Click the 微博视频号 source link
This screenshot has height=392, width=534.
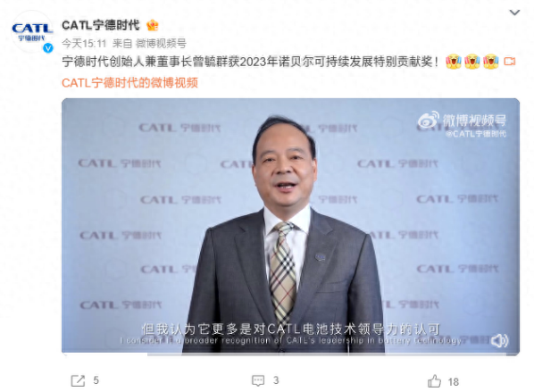pyautogui.click(x=161, y=44)
